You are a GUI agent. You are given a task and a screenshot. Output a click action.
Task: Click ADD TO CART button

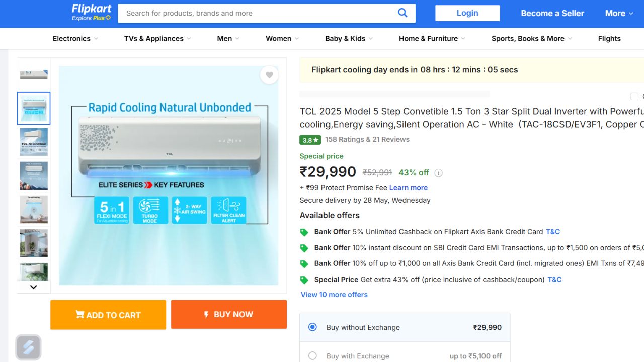pos(108,315)
